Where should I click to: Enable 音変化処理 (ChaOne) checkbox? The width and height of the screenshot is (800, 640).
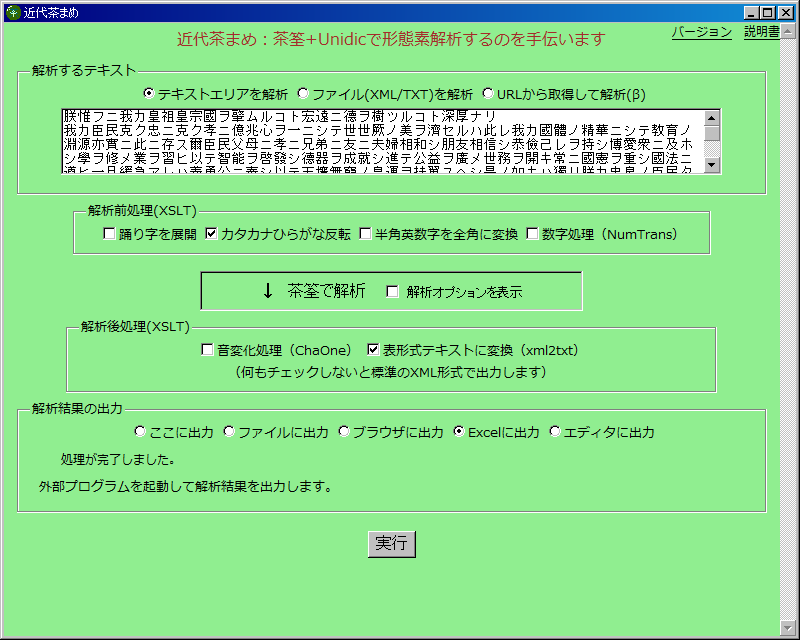[x=208, y=350]
